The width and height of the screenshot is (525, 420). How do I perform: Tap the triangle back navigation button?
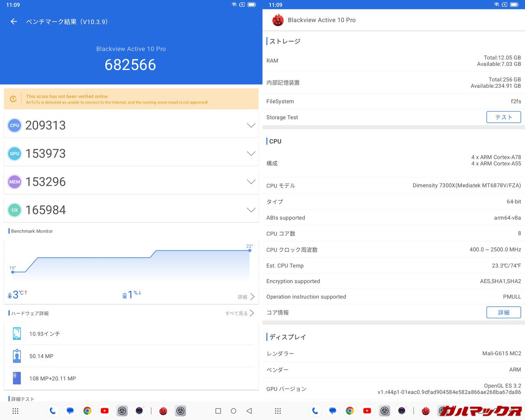pyautogui.click(x=249, y=411)
